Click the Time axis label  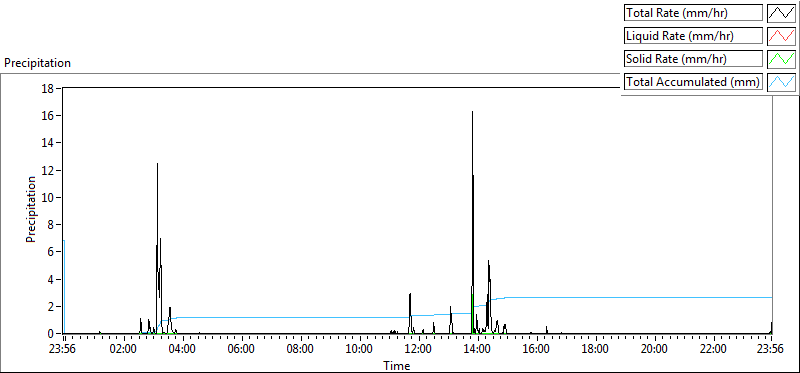[x=396, y=366]
